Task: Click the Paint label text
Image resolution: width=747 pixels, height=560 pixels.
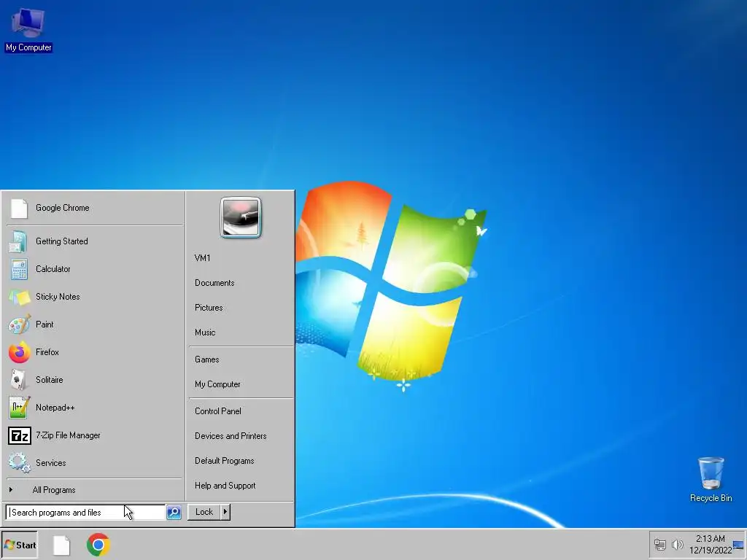Action: coord(44,324)
